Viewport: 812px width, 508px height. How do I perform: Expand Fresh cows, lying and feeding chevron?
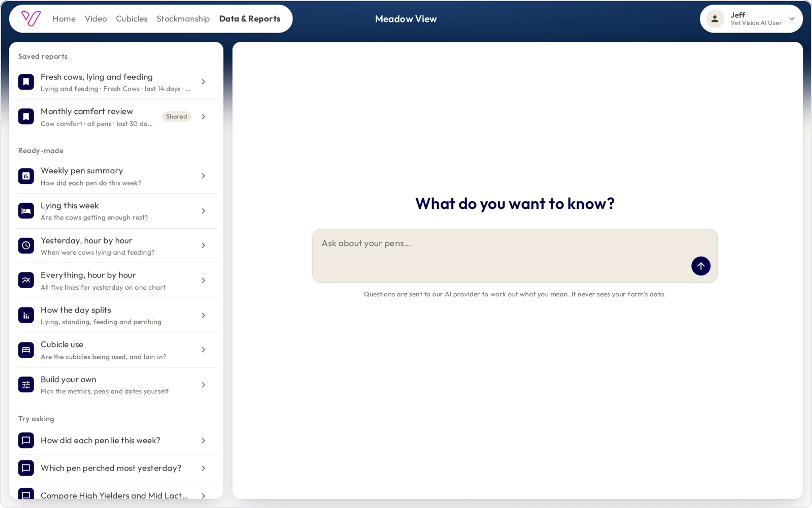(203, 82)
